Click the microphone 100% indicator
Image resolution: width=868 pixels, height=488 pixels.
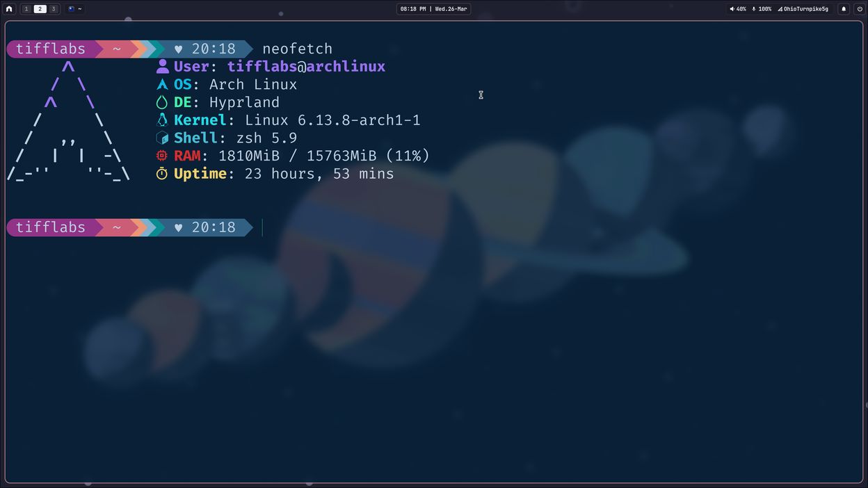click(x=762, y=9)
